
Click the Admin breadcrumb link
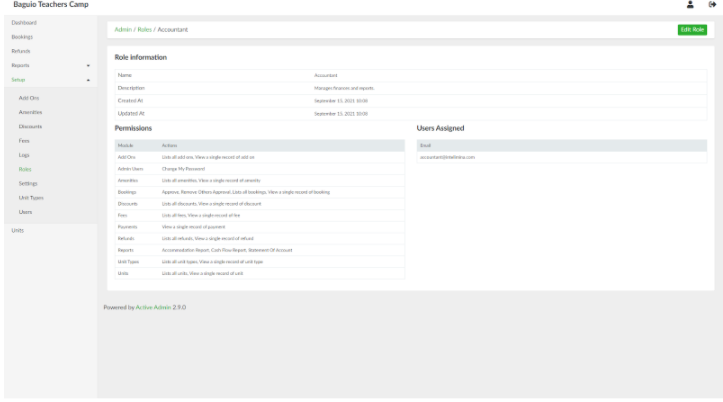click(122, 30)
